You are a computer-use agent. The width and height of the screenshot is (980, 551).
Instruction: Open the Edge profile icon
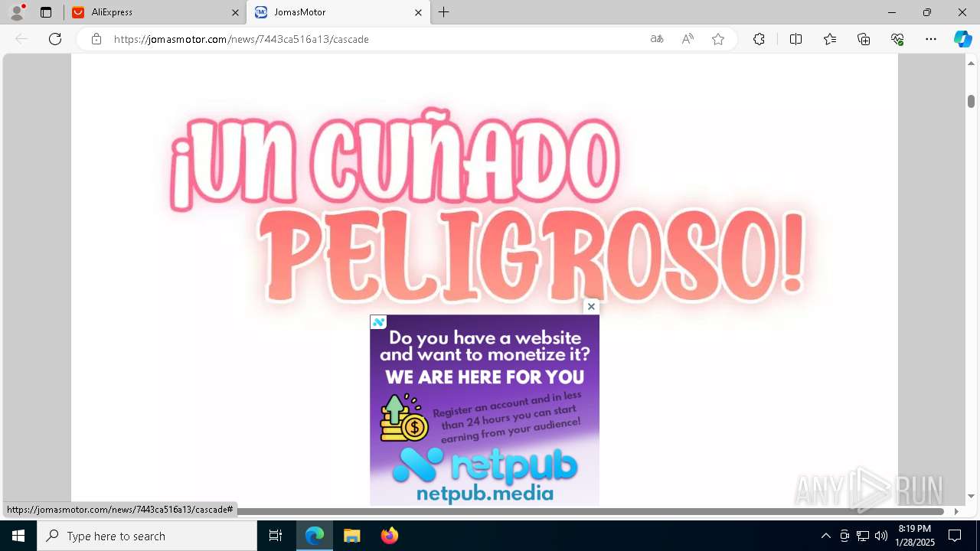pyautogui.click(x=17, y=12)
